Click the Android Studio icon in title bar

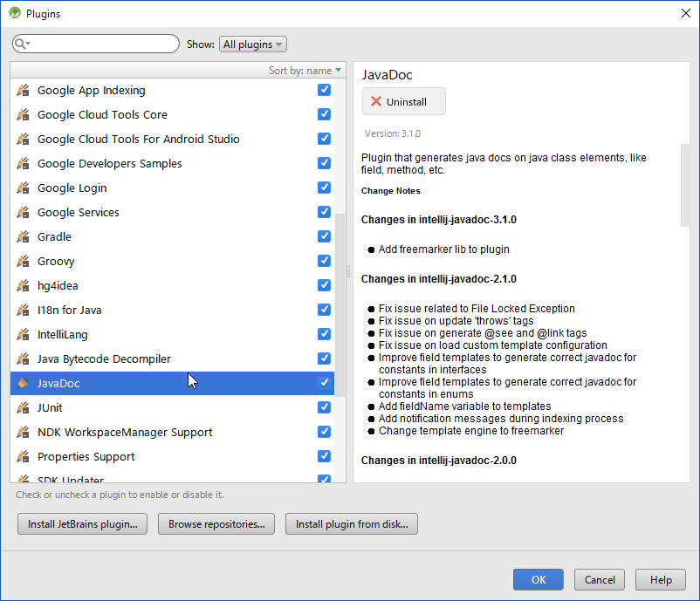15,13
